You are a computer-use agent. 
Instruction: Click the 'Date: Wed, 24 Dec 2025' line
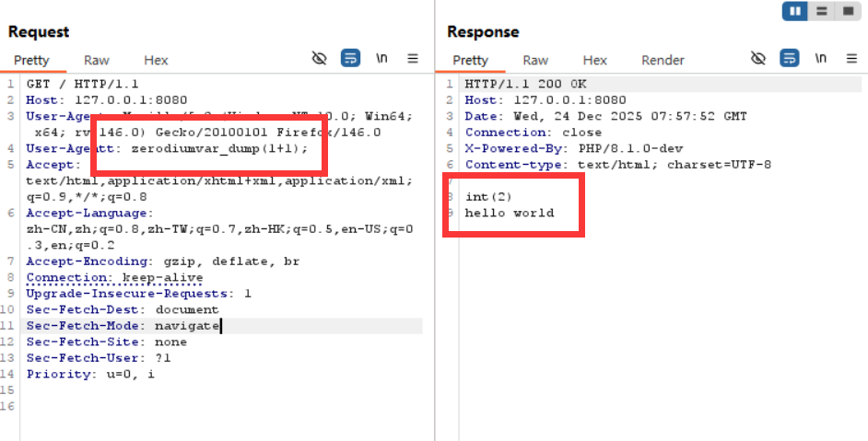coord(605,117)
